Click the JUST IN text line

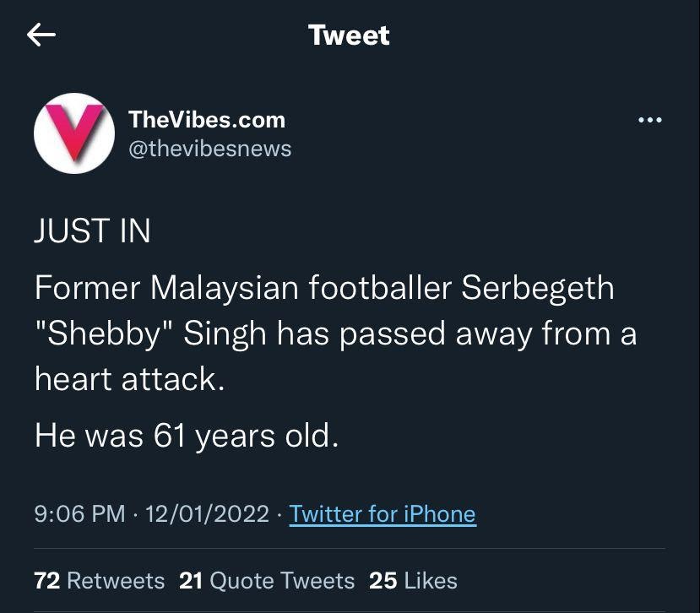click(92, 231)
